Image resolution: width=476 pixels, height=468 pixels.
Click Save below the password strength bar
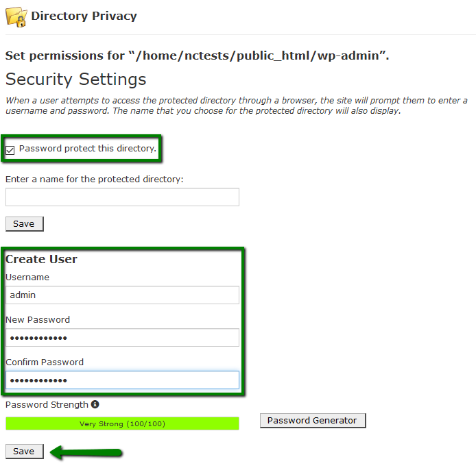point(24,452)
